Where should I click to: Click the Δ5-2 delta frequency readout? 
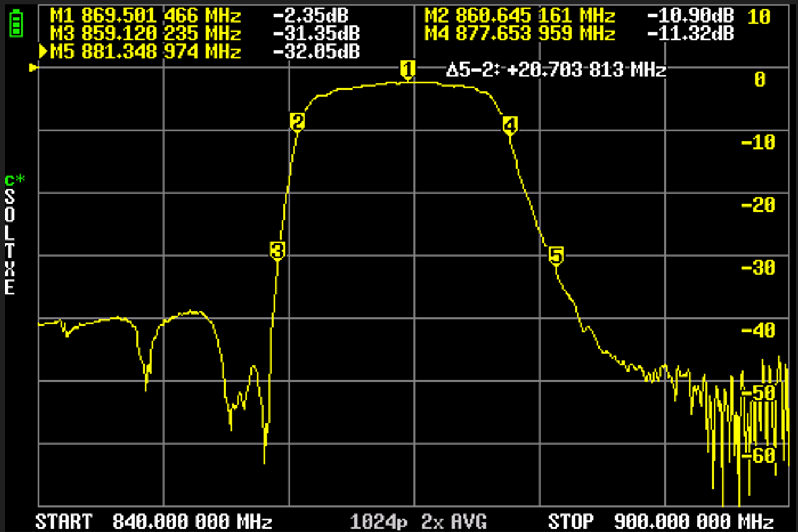tap(556, 71)
